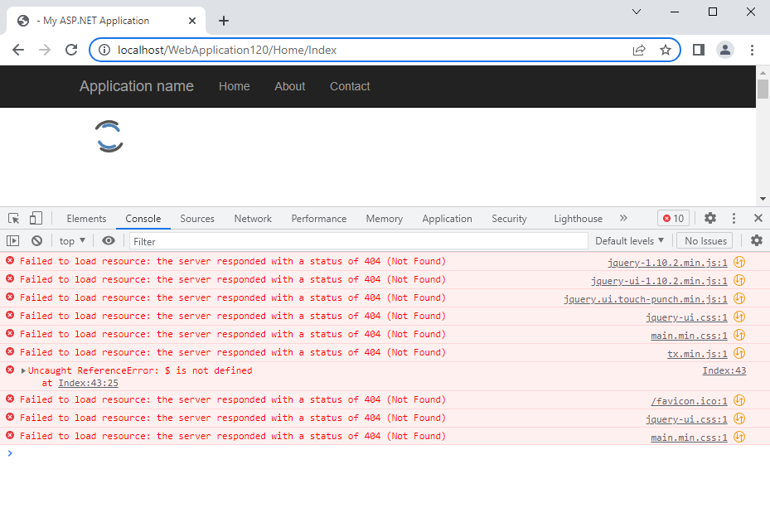Viewport: 770px width, 532px height.
Task: Switch to the Network tab
Action: 253,219
